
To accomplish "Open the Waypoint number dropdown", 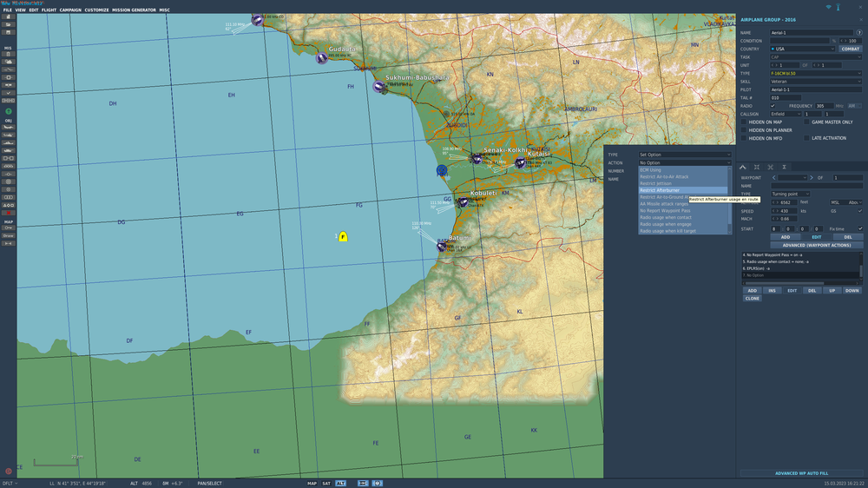I will pyautogui.click(x=792, y=178).
